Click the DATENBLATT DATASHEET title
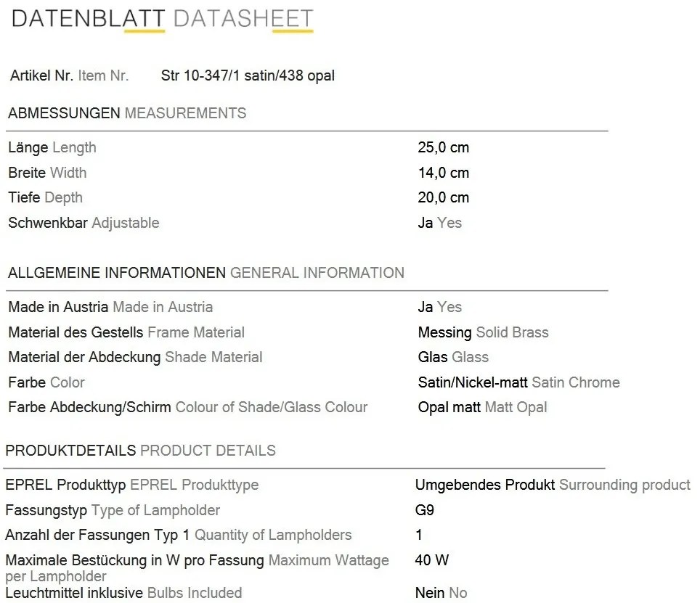This screenshot has width=700, height=603. click(x=163, y=19)
